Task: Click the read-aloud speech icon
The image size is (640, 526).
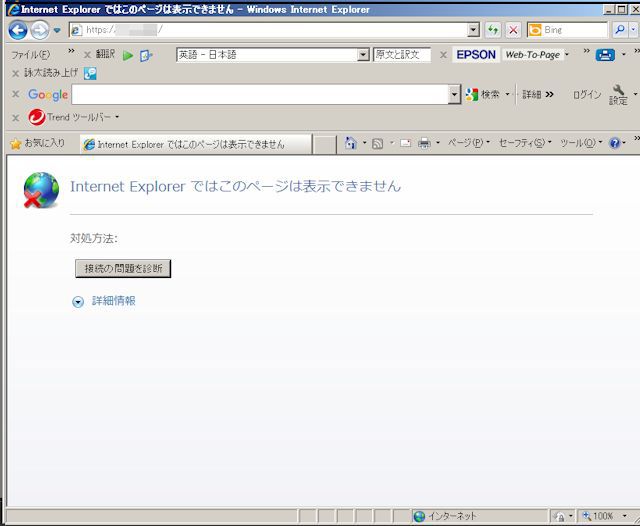Action: [x=90, y=73]
